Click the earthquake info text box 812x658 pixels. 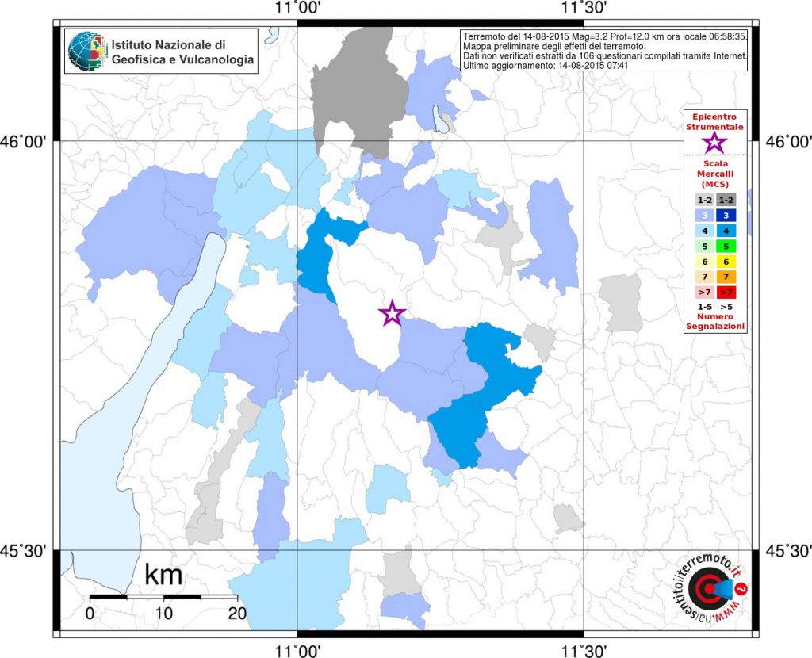(603, 51)
